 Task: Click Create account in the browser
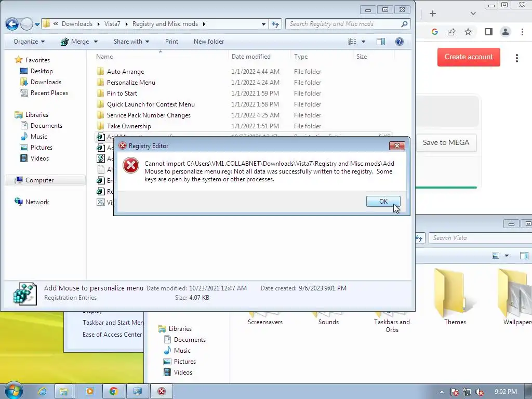(469, 57)
